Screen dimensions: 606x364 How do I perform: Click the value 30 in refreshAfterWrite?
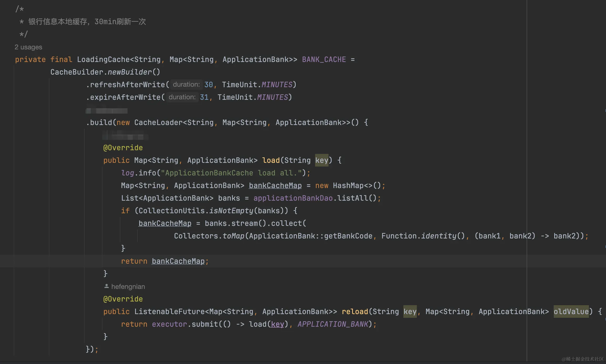point(208,85)
